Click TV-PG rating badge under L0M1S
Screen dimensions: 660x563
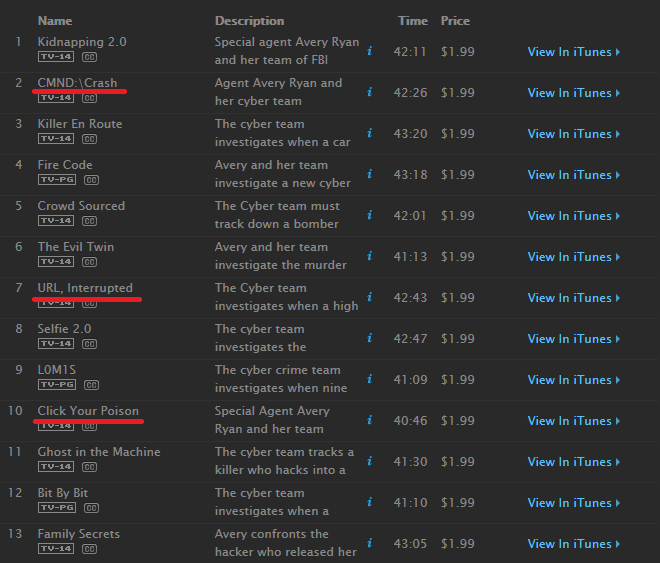point(56,385)
